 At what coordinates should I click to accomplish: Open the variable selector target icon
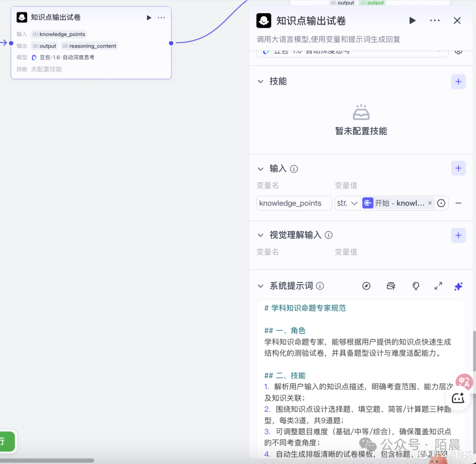click(441, 203)
